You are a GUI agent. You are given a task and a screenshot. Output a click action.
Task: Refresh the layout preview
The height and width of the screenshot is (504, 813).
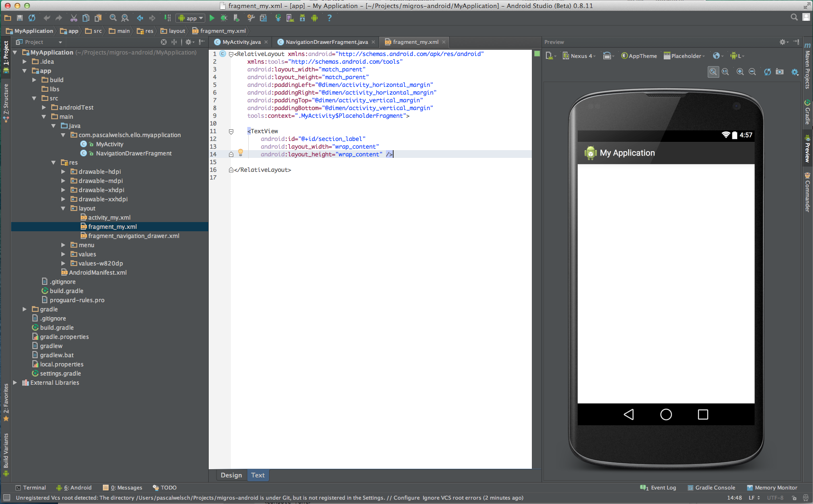pos(768,72)
